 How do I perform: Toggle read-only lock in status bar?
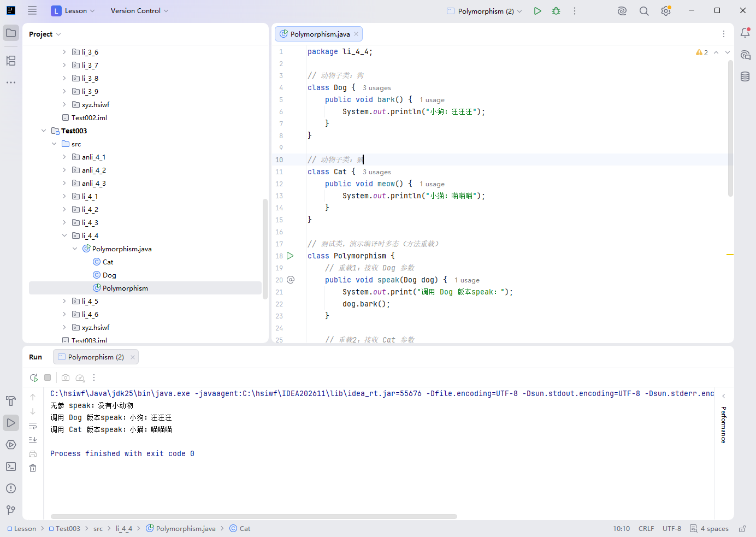pos(742,529)
